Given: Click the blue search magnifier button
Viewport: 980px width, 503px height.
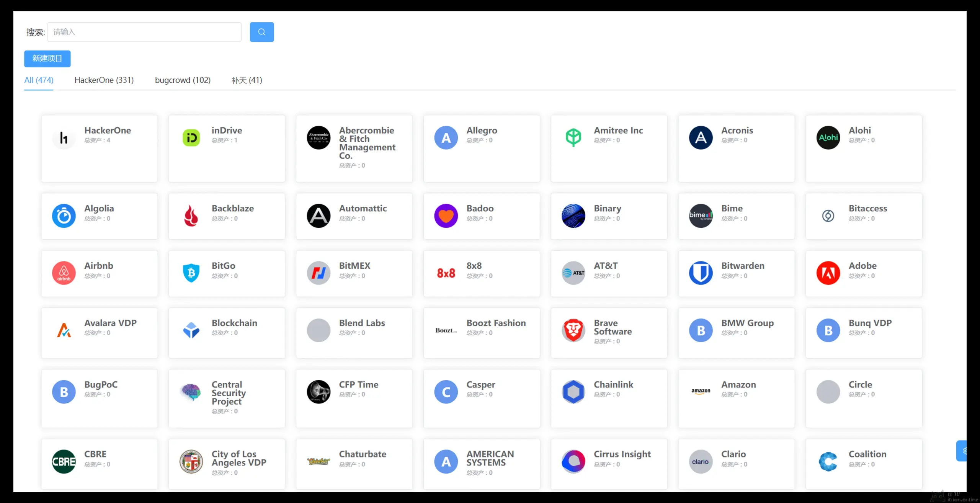Looking at the screenshot, I should (261, 32).
